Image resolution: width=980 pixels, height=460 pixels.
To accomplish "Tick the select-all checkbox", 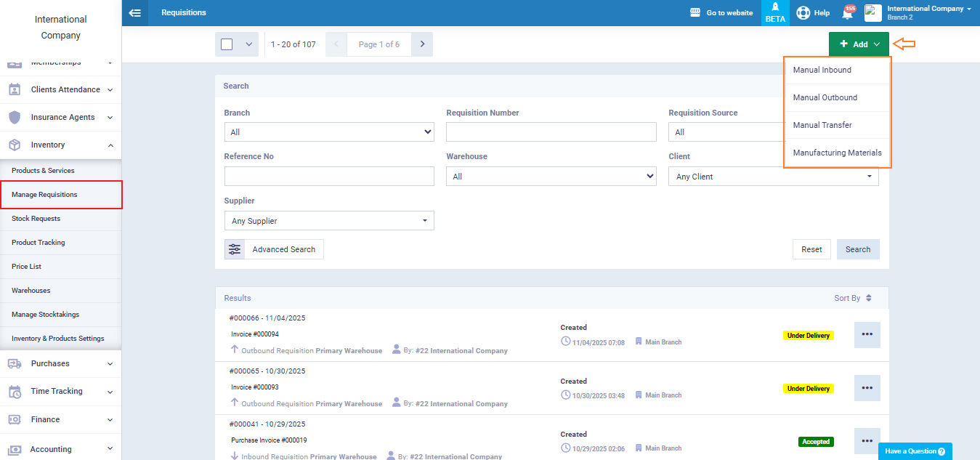I will coord(227,44).
